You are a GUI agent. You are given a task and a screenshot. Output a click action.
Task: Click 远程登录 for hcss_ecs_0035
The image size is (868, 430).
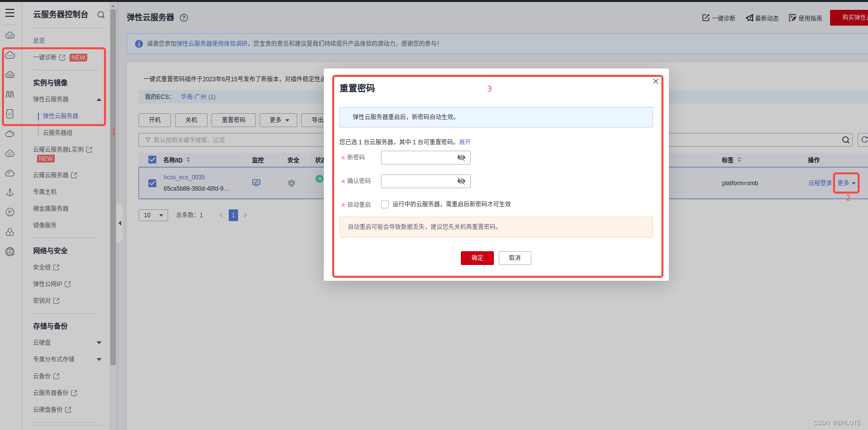click(x=820, y=183)
